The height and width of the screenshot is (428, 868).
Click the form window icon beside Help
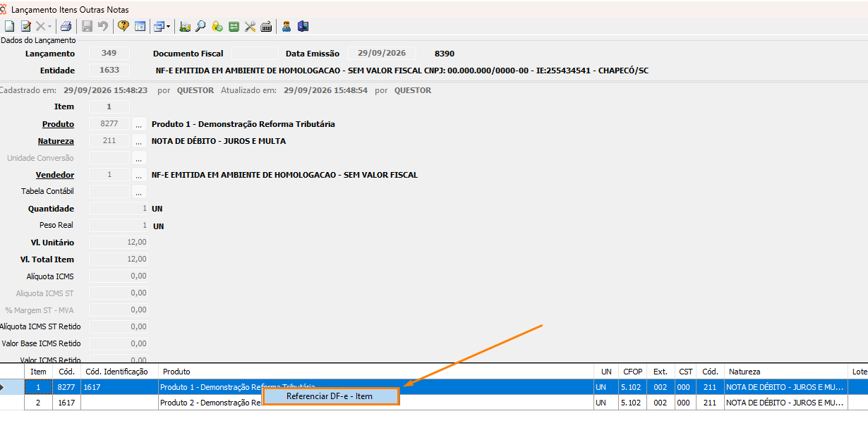140,26
